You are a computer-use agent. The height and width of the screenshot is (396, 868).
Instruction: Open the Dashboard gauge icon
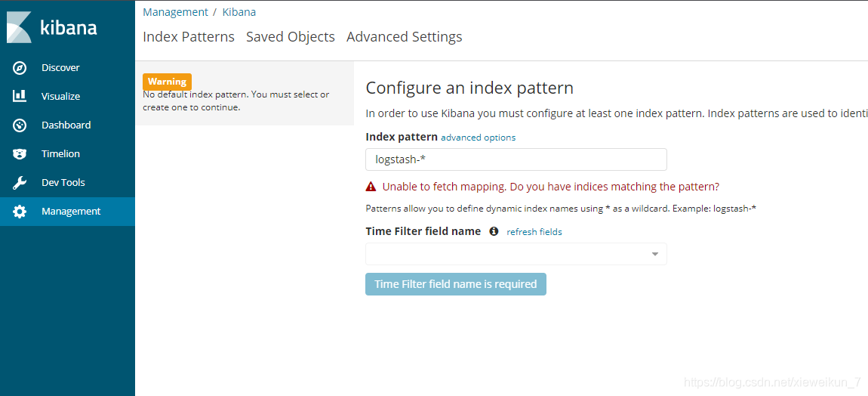(x=20, y=125)
